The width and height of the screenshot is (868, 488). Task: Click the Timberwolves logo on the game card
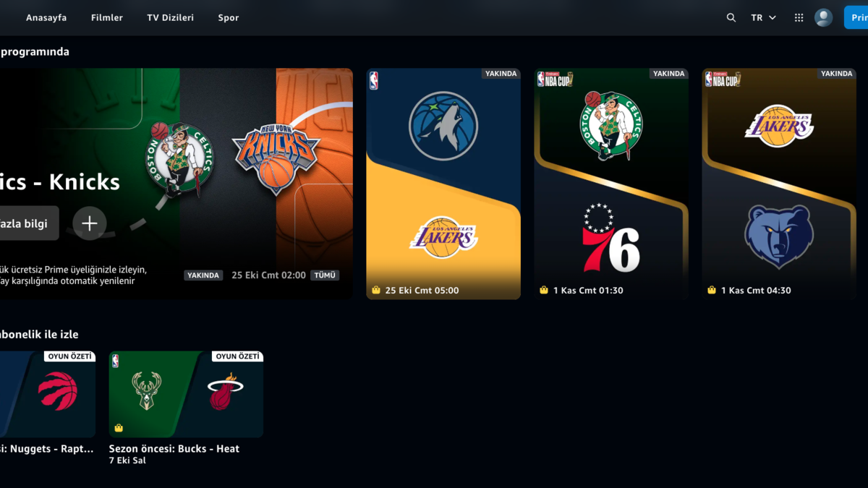point(443,126)
